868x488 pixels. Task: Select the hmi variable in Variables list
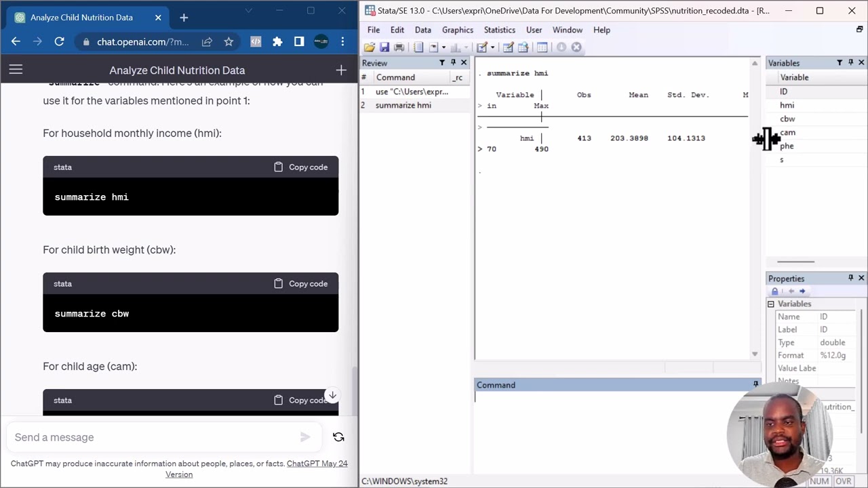tap(816, 105)
